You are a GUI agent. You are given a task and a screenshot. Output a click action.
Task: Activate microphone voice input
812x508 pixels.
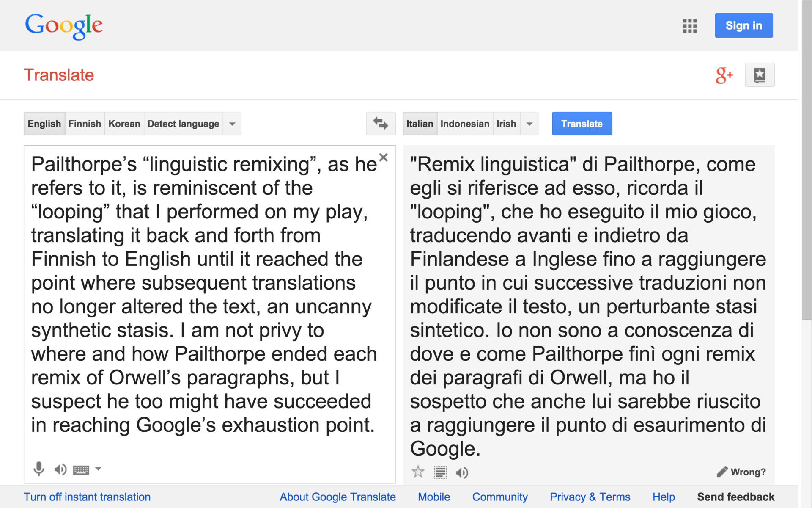38,469
